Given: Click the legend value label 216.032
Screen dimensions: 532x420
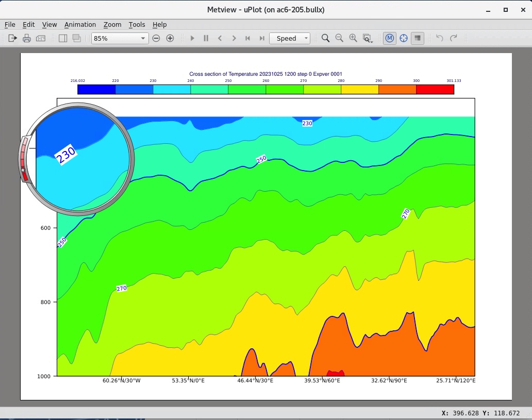Looking at the screenshot, I should click(78, 81).
